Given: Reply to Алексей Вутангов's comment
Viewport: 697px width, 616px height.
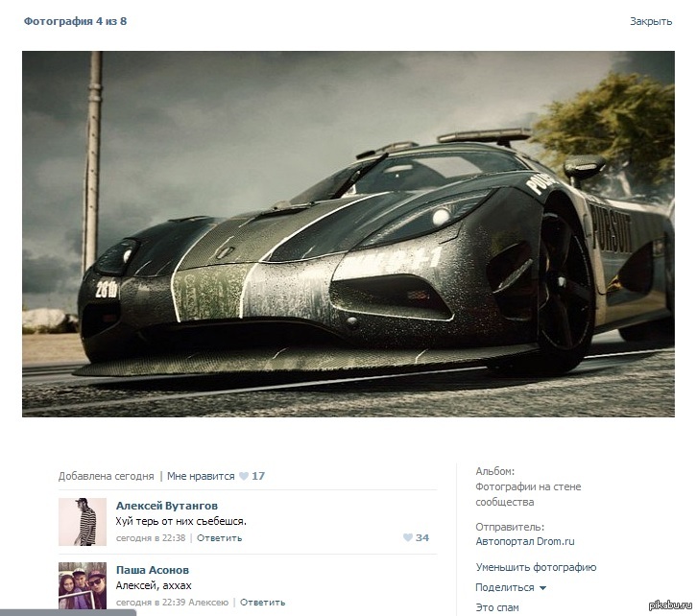Looking at the screenshot, I should (219, 538).
